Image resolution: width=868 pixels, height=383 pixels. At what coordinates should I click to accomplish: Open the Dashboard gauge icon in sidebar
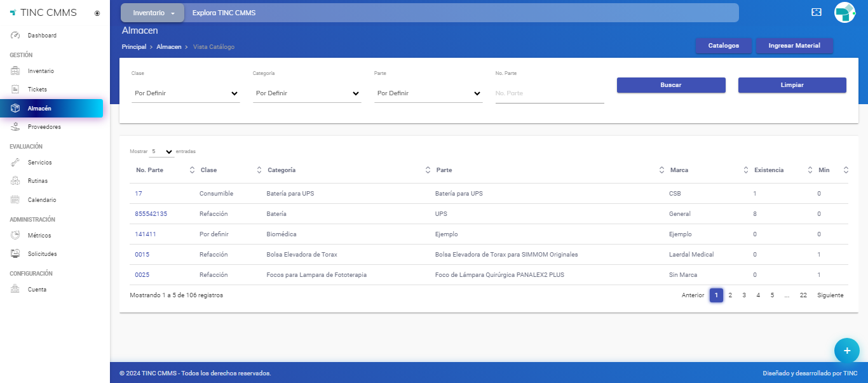16,36
